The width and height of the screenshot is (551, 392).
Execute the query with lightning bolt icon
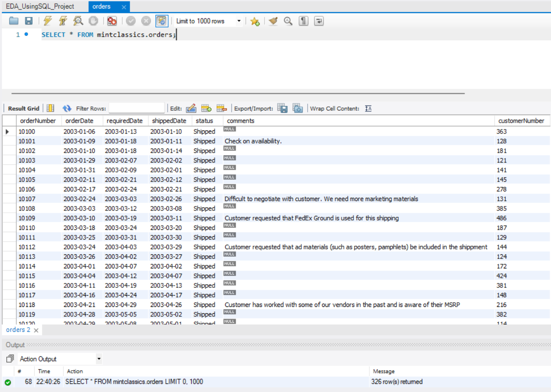click(x=48, y=21)
